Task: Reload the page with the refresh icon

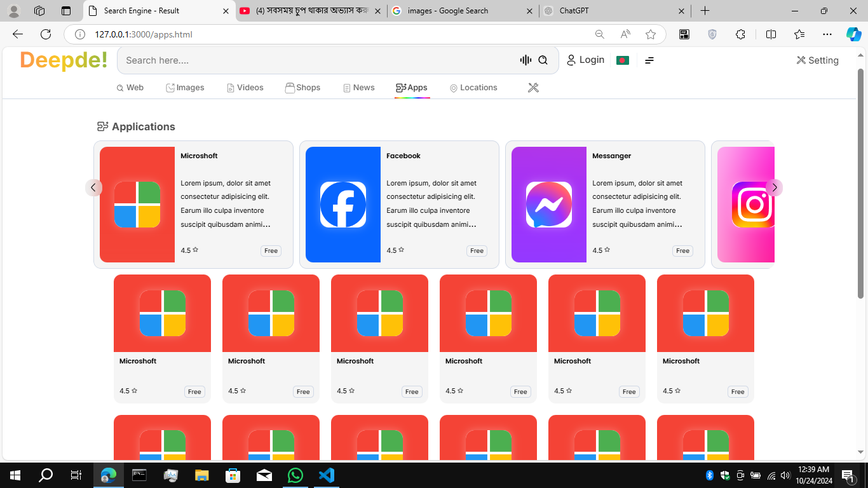Action: [46, 34]
